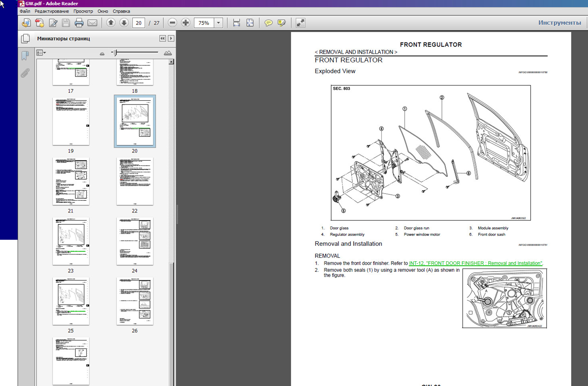Viewport: 588px width, 386px height.
Task: Go to previous page with up arrow
Action: coord(111,23)
